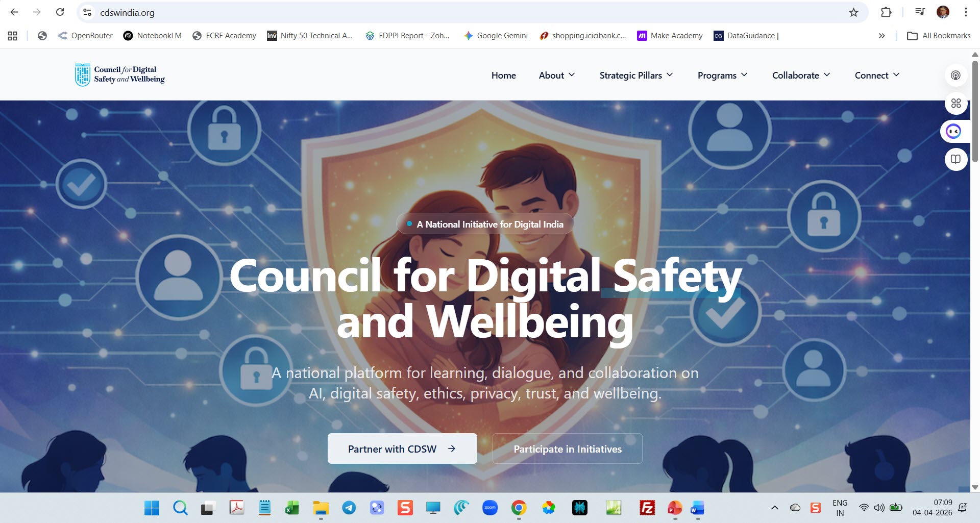Viewport: 980px width, 523px height.
Task: Click the Partner with CDSW button
Action: (x=402, y=449)
